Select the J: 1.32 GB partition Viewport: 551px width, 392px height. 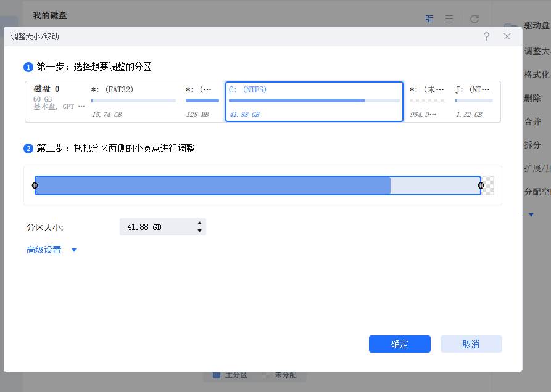click(474, 102)
